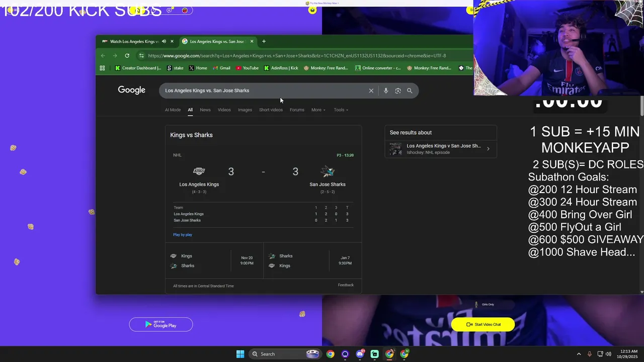Expand the Tools dropdown

(341, 110)
